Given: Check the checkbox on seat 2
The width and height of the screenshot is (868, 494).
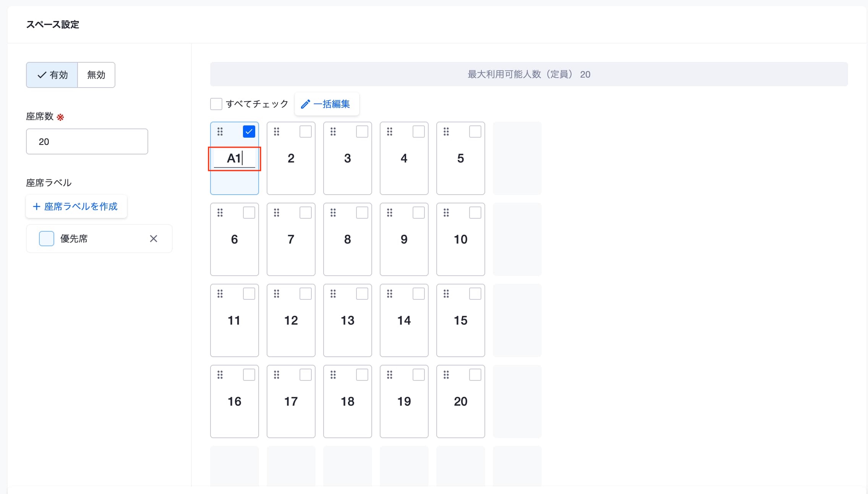Looking at the screenshot, I should coord(306,132).
